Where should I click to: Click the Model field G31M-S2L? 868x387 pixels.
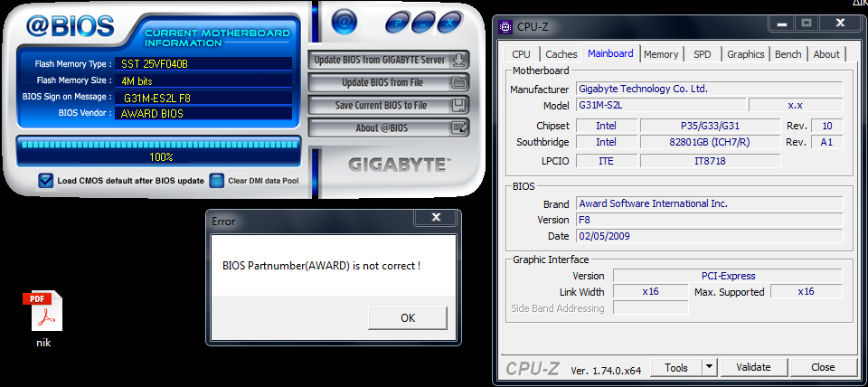tap(661, 105)
